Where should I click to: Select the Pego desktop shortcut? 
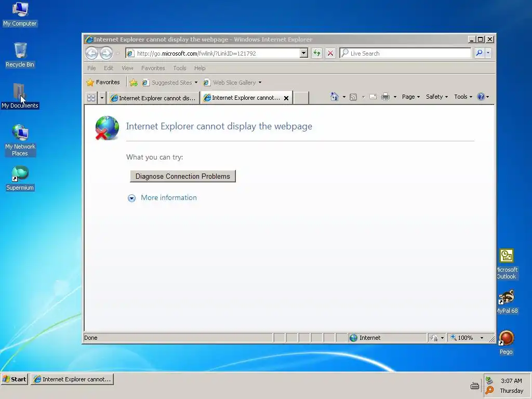[506, 343]
